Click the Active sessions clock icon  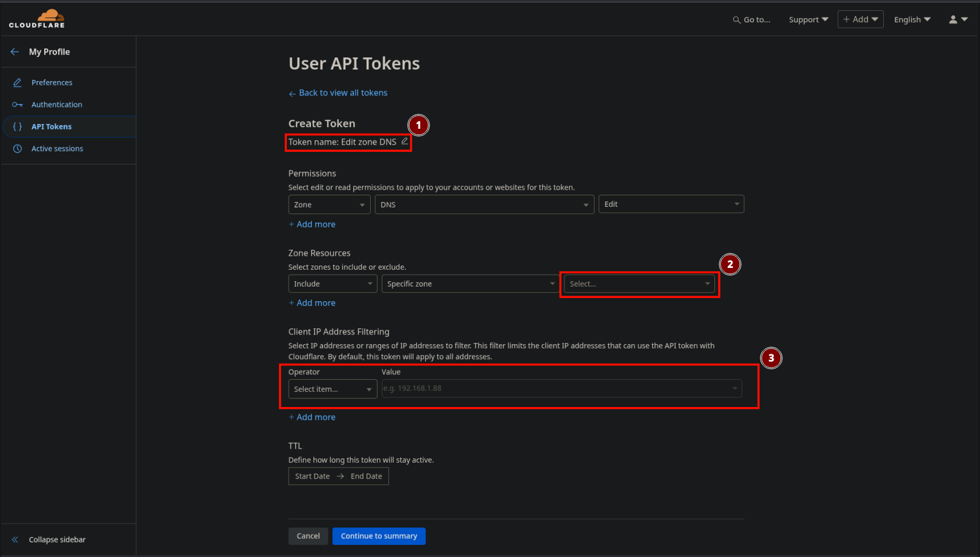(18, 148)
